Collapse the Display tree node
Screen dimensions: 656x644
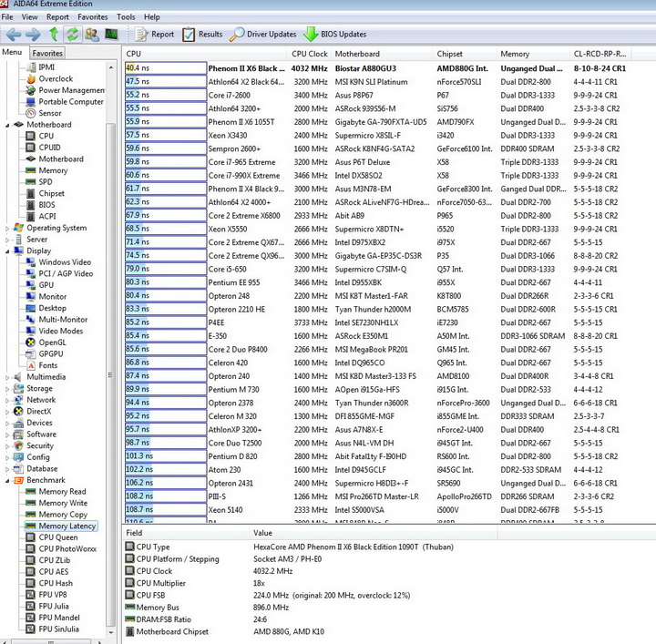7,251
